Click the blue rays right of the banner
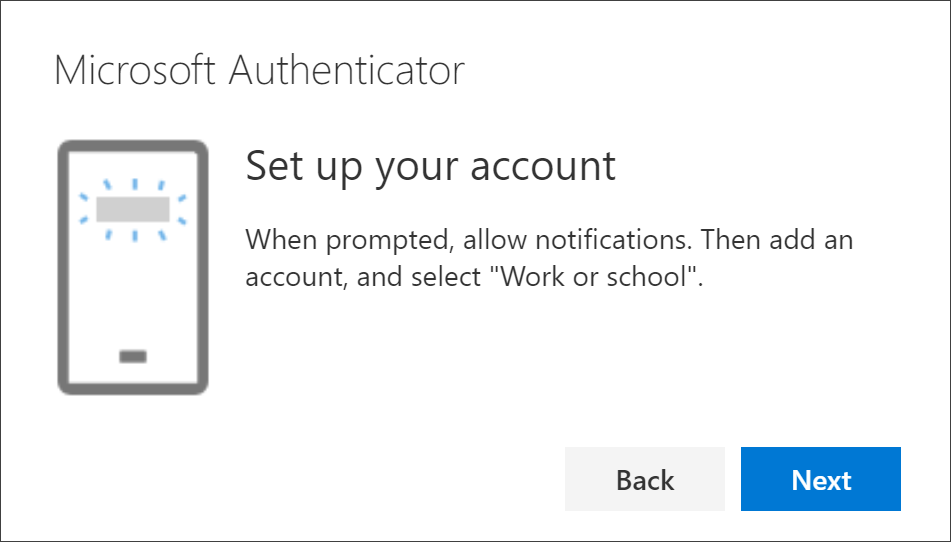The height and width of the screenshot is (542, 951). point(180,209)
